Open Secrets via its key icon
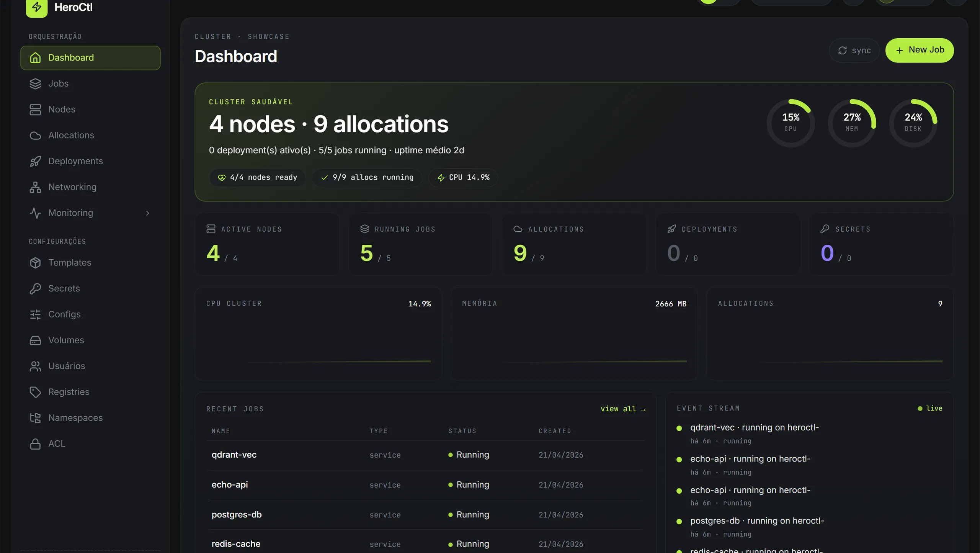The image size is (980, 553). (x=35, y=289)
